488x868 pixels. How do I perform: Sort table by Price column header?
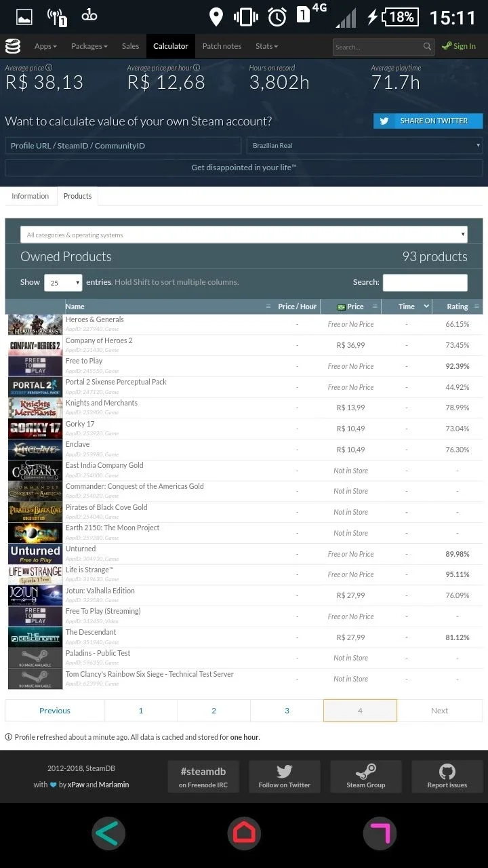click(x=350, y=307)
